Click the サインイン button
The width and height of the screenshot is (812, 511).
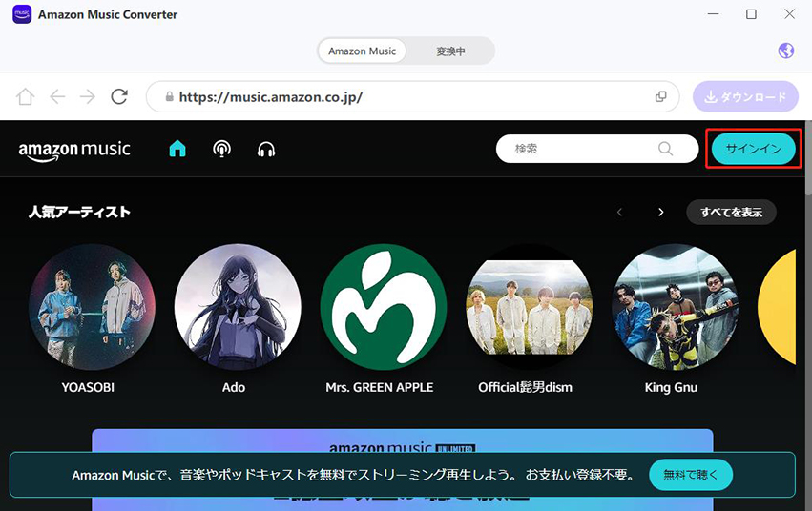coord(753,149)
